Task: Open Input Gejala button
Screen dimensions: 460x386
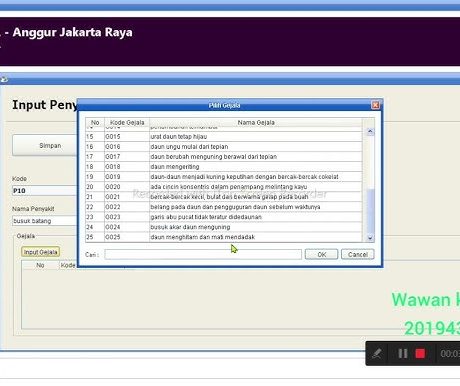Action: (x=41, y=252)
